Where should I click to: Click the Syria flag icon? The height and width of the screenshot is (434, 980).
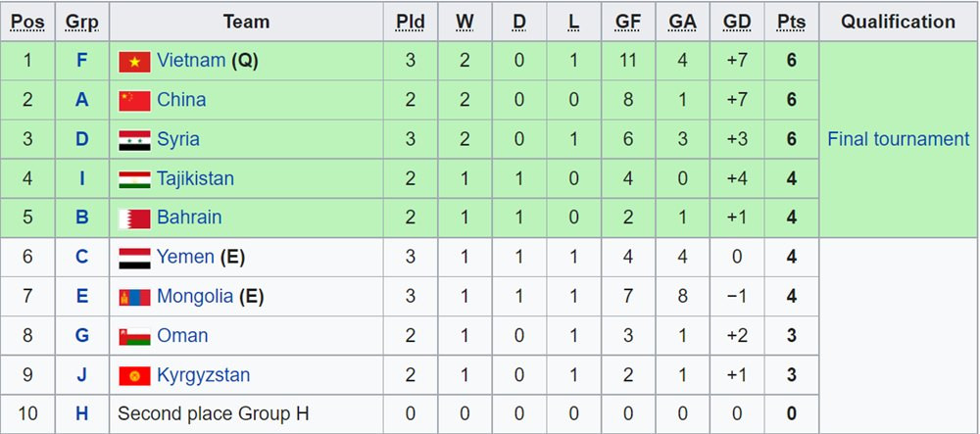pos(134,139)
